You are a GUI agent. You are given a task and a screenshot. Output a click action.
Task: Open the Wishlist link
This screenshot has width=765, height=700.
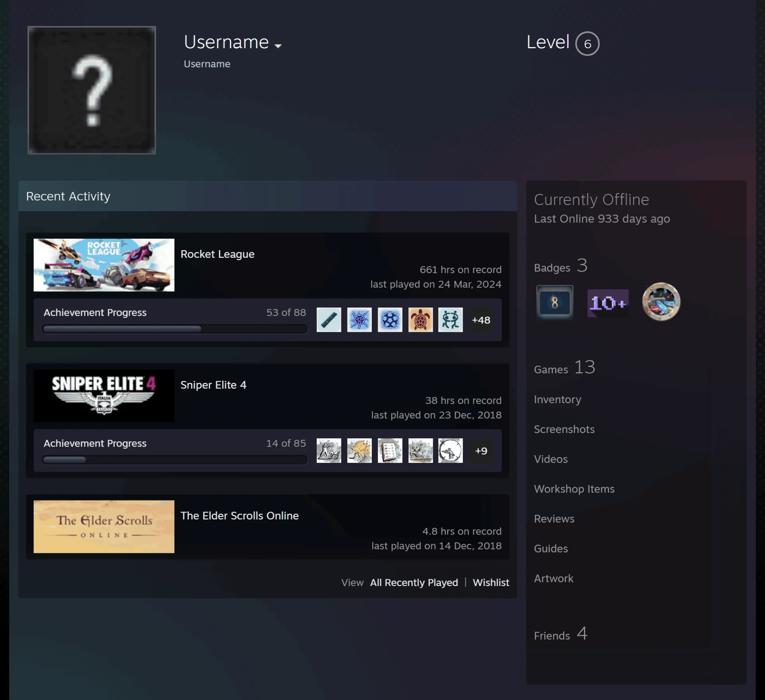pyautogui.click(x=491, y=582)
